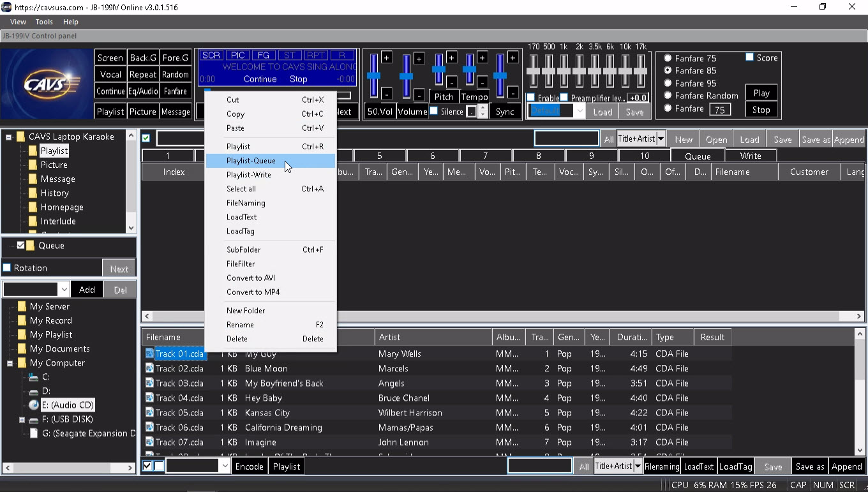Collapse the My Computer tree node
This screenshot has width=868, height=492.
tap(10, 363)
